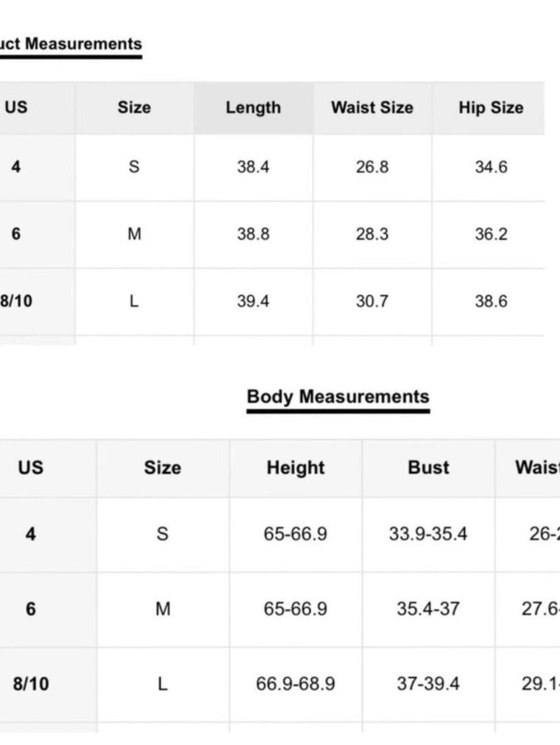Select size L in product measurements table
The image size is (560, 745).
(134, 301)
